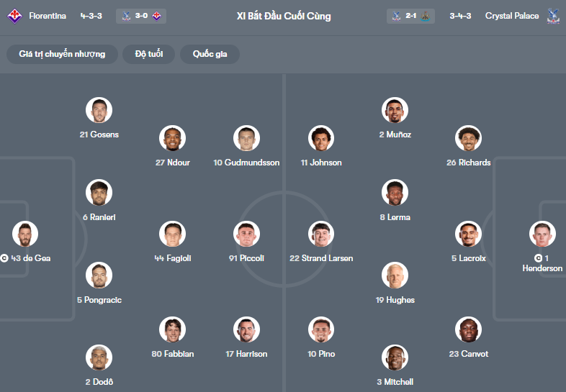Click de Gea's player photo
566x392 pixels.
25,234
